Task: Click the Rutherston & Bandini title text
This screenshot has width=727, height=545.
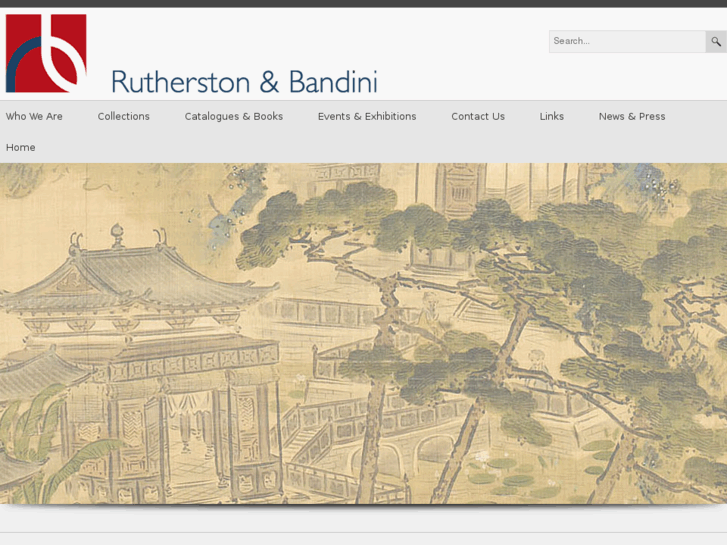Action: pos(244,82)
